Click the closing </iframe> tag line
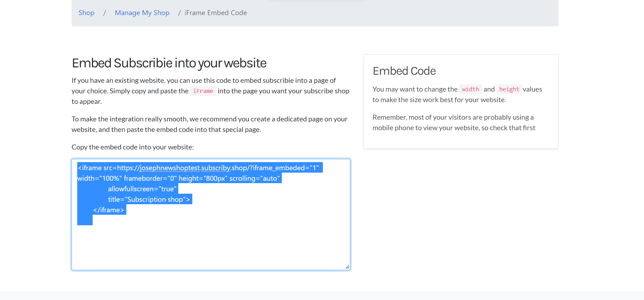Image resolution: width=644 pixels, height=300 pixels. point(109,210)
